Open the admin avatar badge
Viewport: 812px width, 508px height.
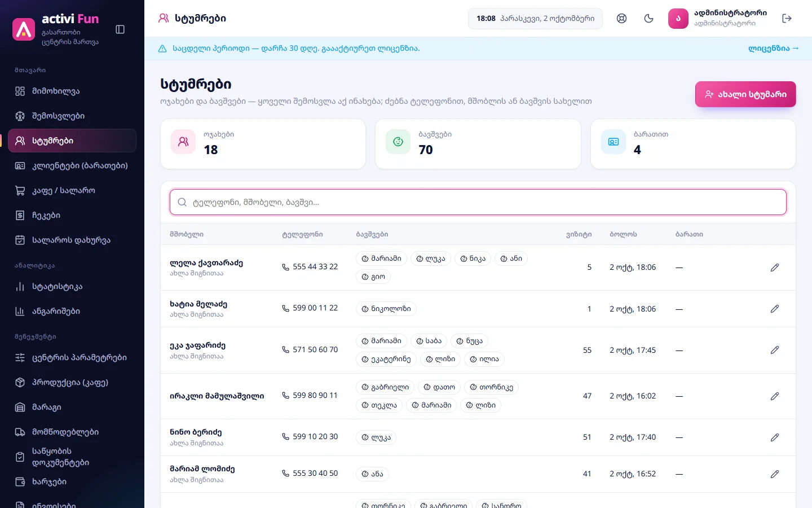click(678, 19)
